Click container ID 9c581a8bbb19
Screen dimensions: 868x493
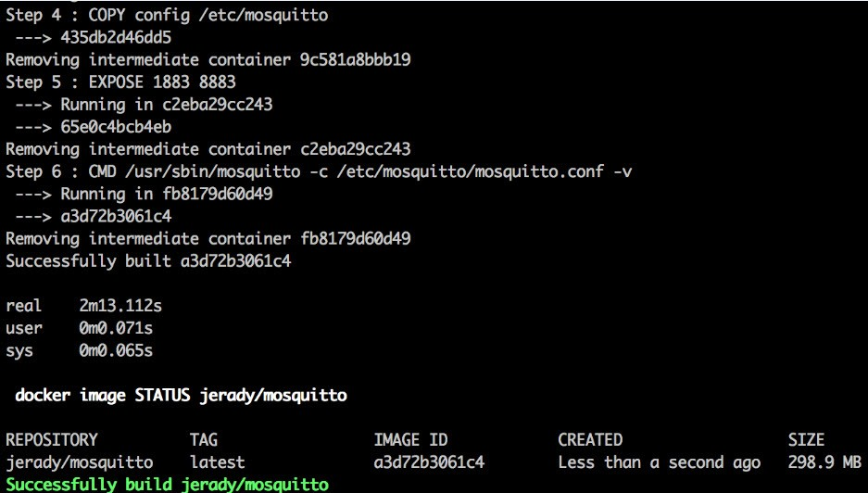pos(355,59)
